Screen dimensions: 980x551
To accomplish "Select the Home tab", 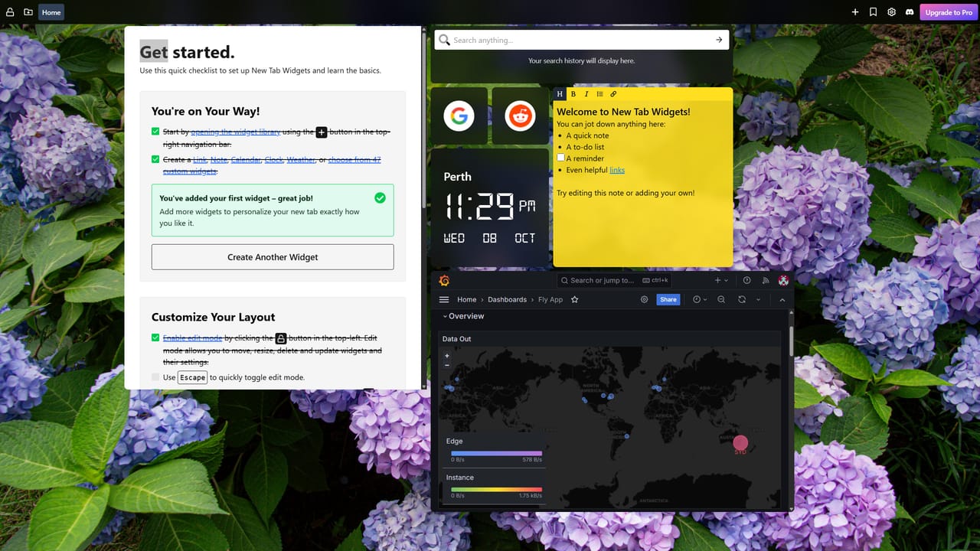I will coord(51,12).
